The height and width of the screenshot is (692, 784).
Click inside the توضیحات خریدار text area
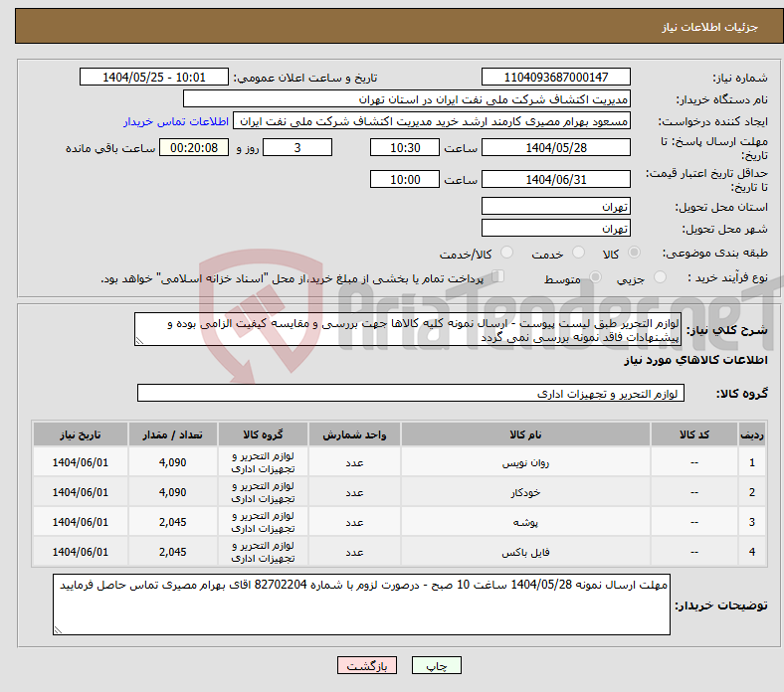[x=361, y=605]
